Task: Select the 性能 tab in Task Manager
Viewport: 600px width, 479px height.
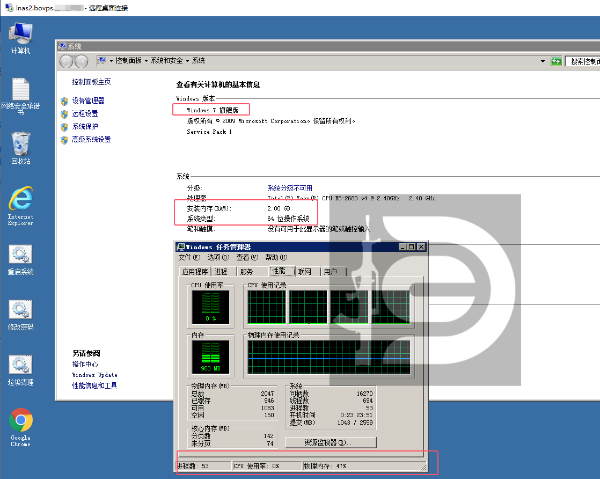Action: (x=280, y=271)
